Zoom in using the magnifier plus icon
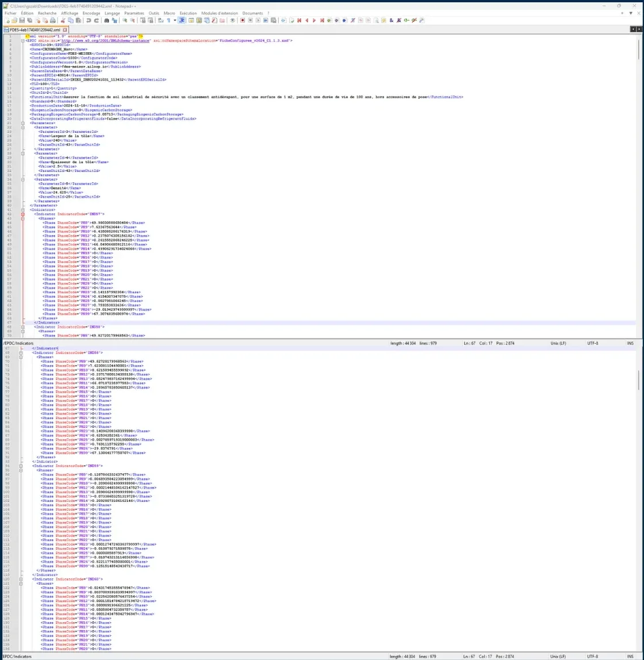Viewport: 644px width, 660px height. pyautogui.click(x=125, y=20)
